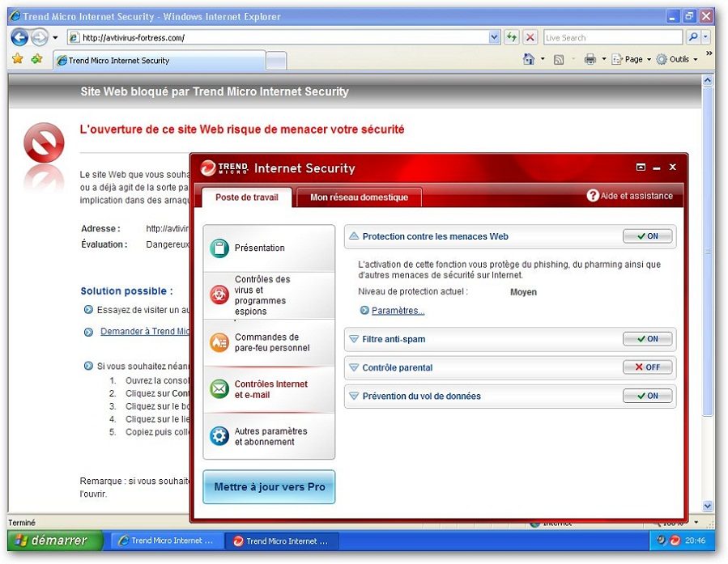Open the Page menu dropdown

pos(632,59)
